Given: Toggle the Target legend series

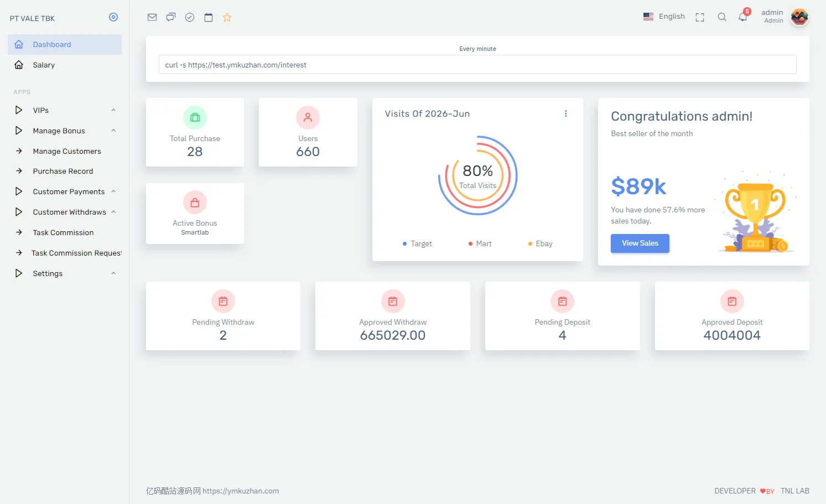Looking at the screenshot, I should 417,243.
